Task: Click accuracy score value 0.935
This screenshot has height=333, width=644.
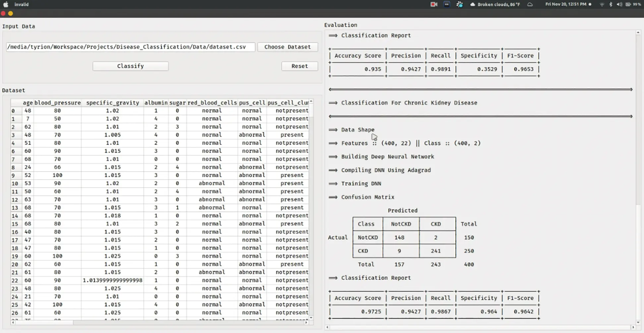Action: point(373,69)
